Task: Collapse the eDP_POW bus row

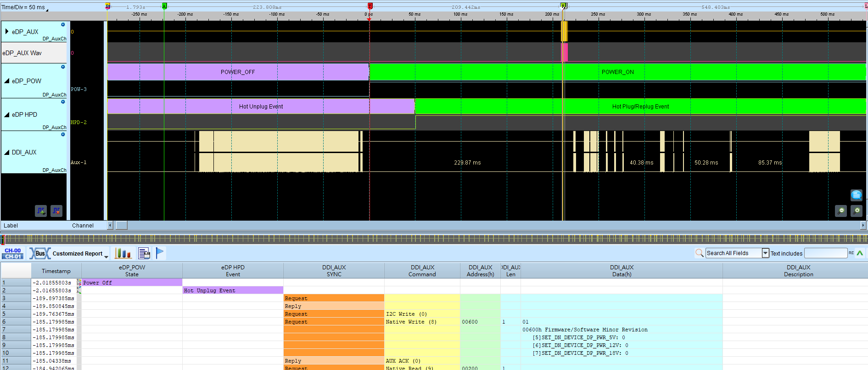Action: pyautogui.click(x=7, y=81)
